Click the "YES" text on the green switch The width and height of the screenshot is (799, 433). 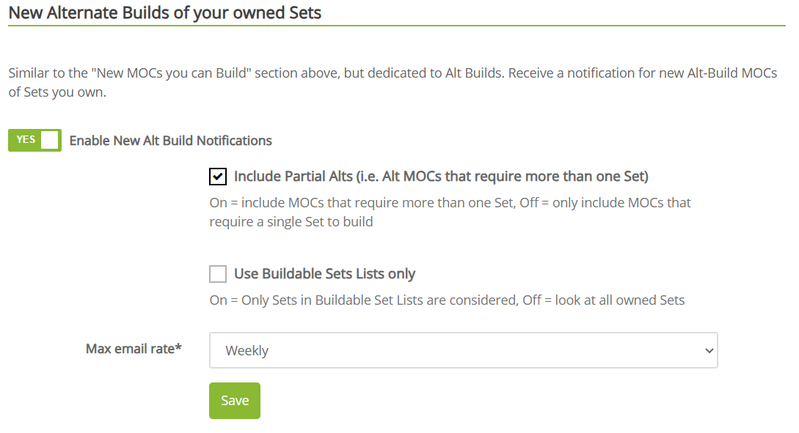click(25, 140)
